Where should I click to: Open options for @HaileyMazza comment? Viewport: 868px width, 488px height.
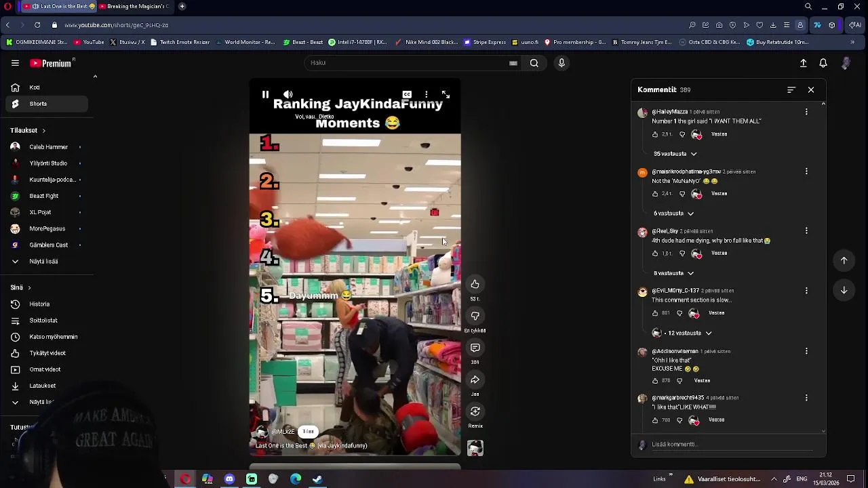[x=806, y=112]
